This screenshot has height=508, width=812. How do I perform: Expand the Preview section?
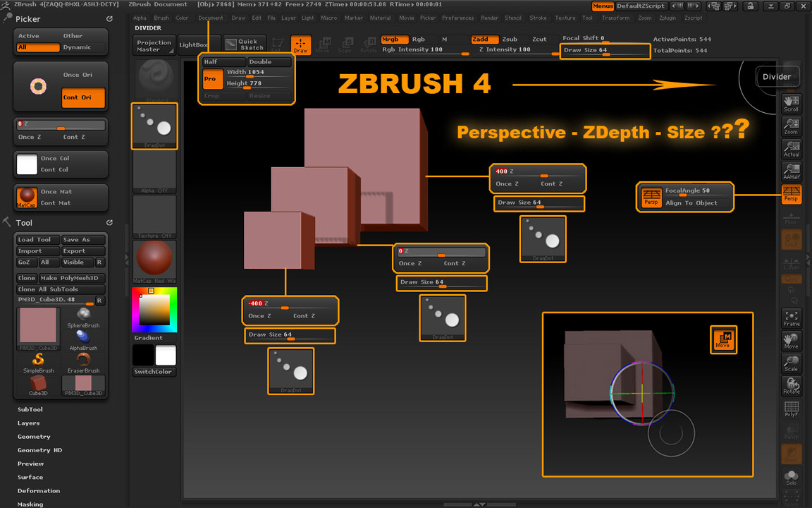pyautogui.click(x=30, y=464)
